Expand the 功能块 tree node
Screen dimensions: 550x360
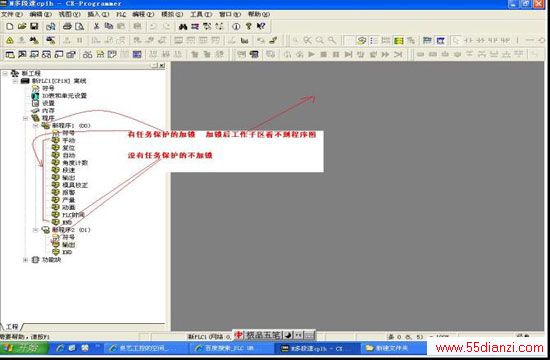pos(25,260)
